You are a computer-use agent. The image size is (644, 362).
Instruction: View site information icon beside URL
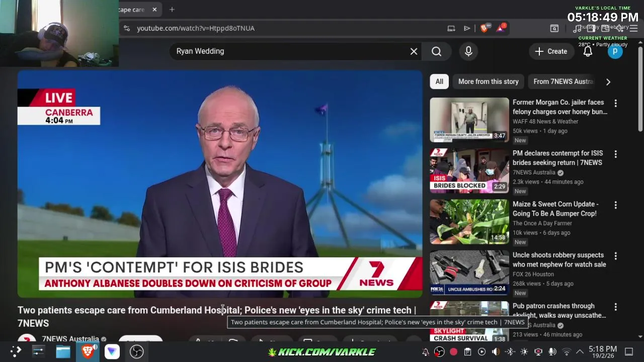tap(127, 28)
